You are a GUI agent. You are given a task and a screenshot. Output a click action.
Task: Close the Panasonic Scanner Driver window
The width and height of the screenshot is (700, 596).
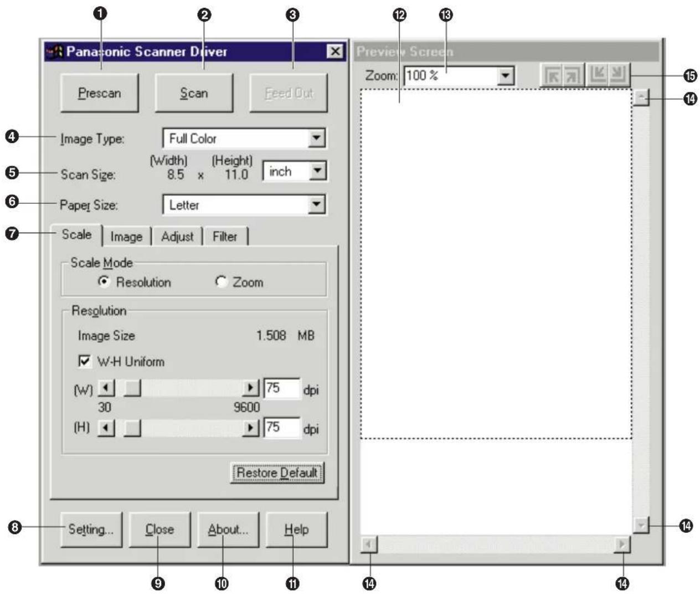click(335, 52)
